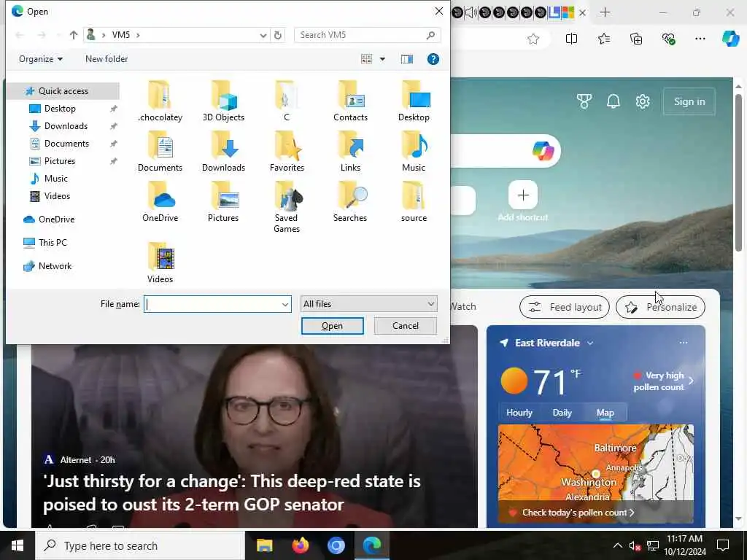
Task: Expand the Organize menu
Action: point(41,59)
